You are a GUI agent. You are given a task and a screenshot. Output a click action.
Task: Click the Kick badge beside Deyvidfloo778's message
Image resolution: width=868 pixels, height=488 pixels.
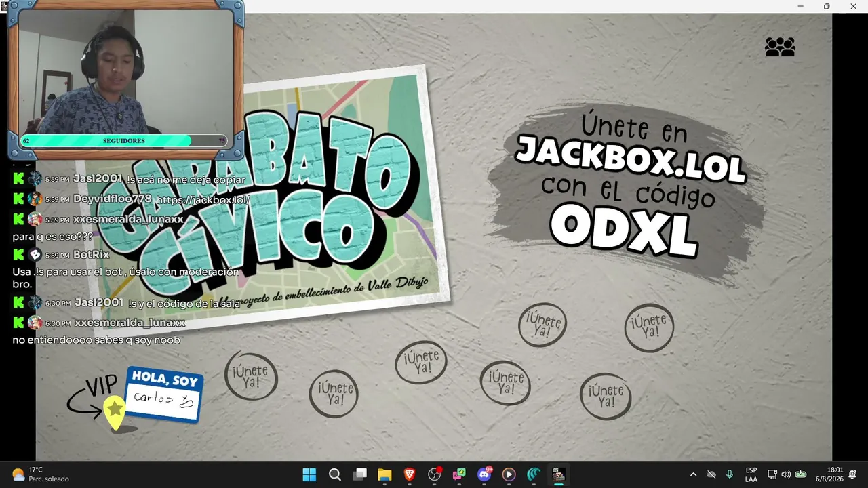[18, 199]
